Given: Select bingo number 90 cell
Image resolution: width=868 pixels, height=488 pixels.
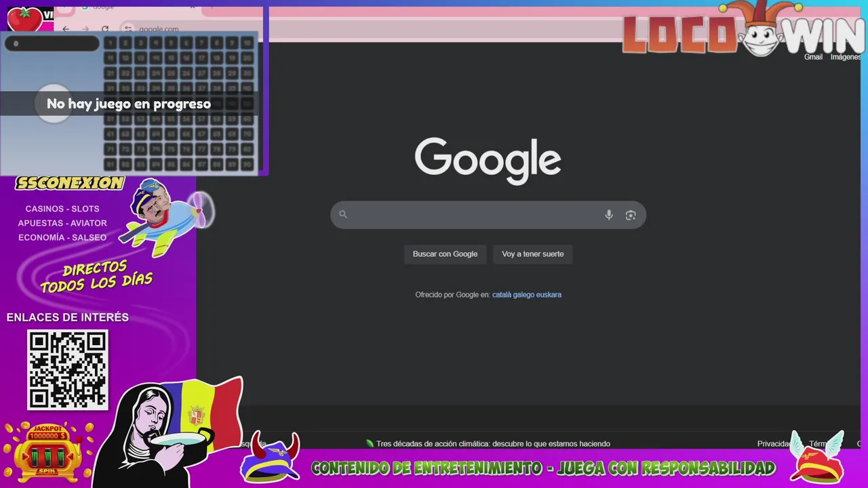Looking at the screenshot, I should pos(248,165).
